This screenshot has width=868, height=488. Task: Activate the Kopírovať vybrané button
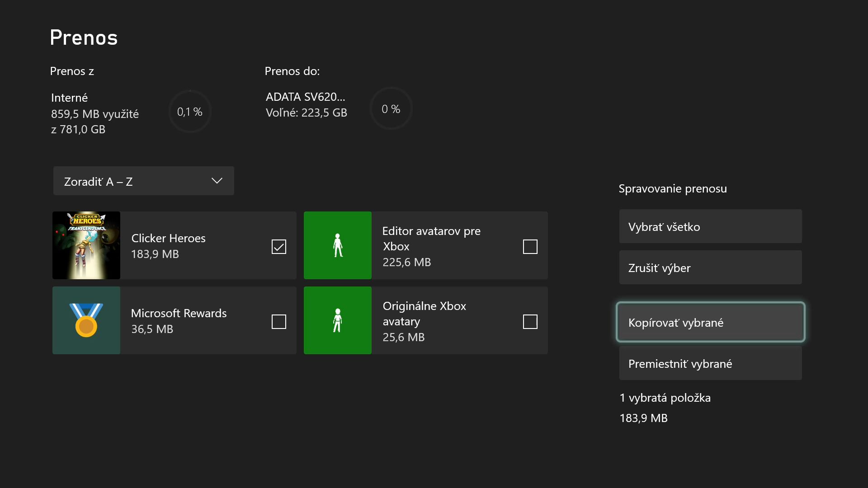[x=710, y=322]
